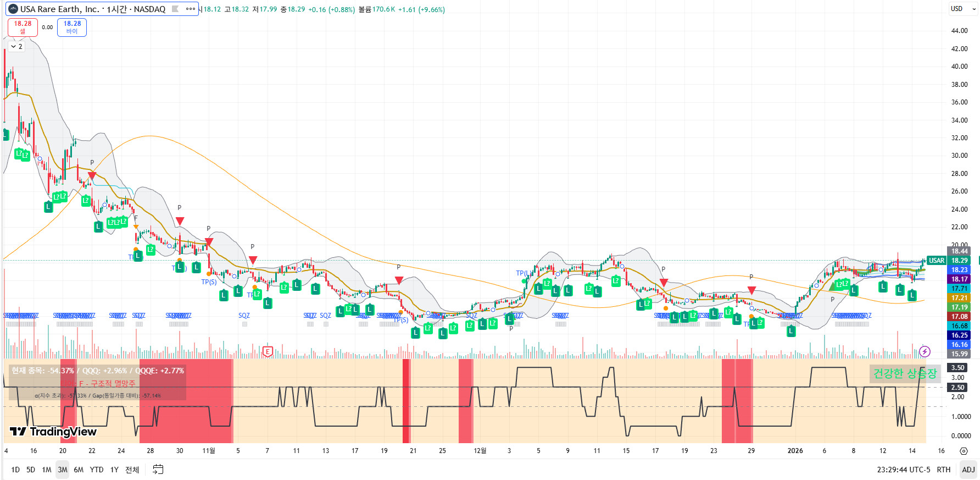Open the USD currency dropdown
980x480 pixels.
click(x=962, y=9)
